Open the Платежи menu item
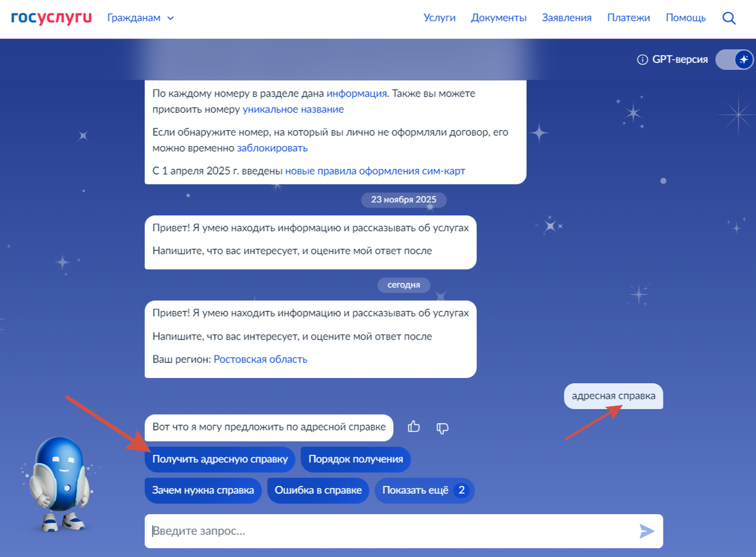 point(629,18)
